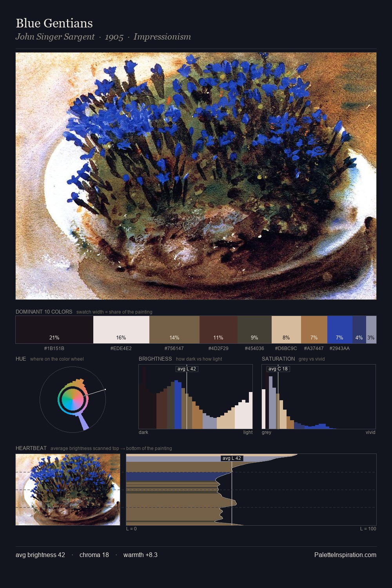
Task: Click the L = 0 axis label
Action: pos(131,529)
